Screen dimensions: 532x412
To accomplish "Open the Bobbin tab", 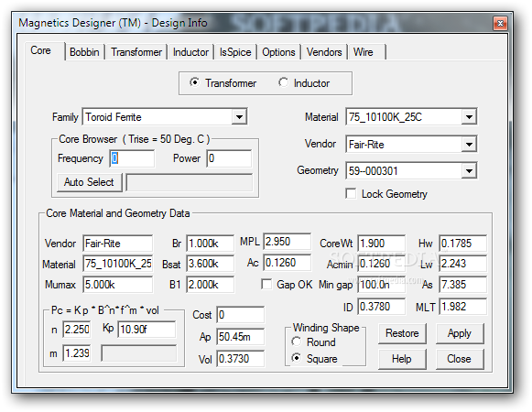I will 84,52.
